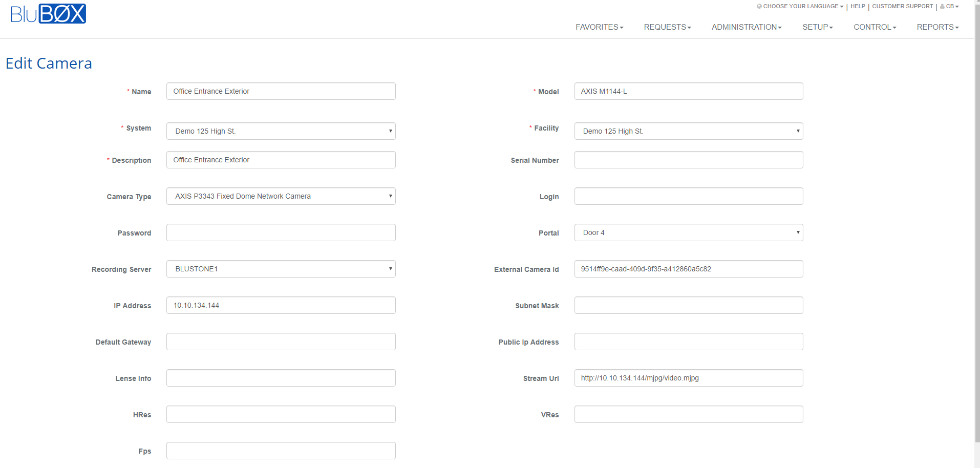Viewport: 980px width, 468px height.
Task: Expand the Administration menu
Action: point(746,27)
